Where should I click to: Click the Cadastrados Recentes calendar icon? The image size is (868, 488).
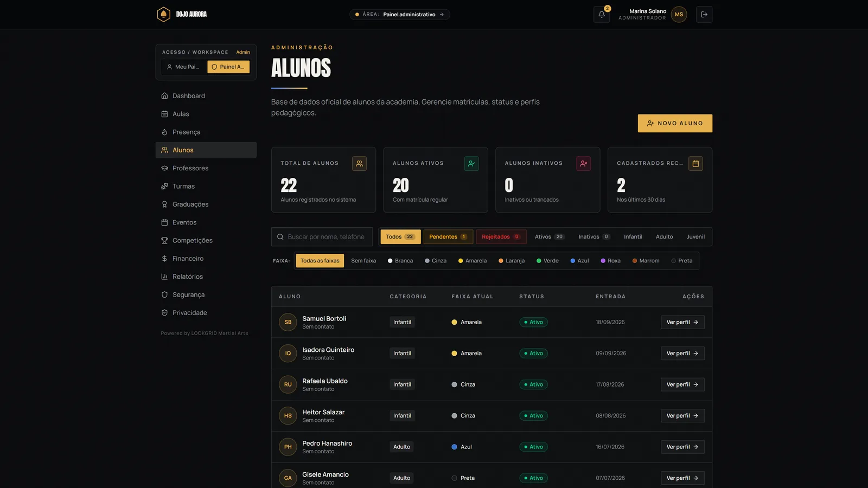(695, 163)
